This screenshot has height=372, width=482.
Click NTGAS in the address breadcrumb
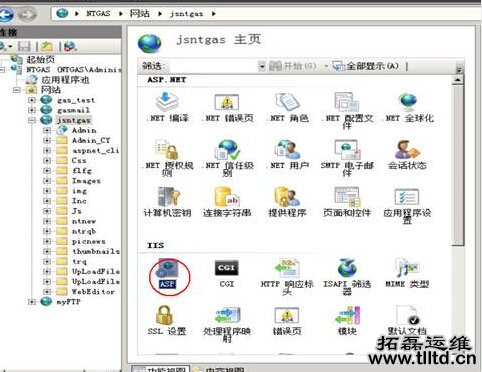click(x=98, y=14)
